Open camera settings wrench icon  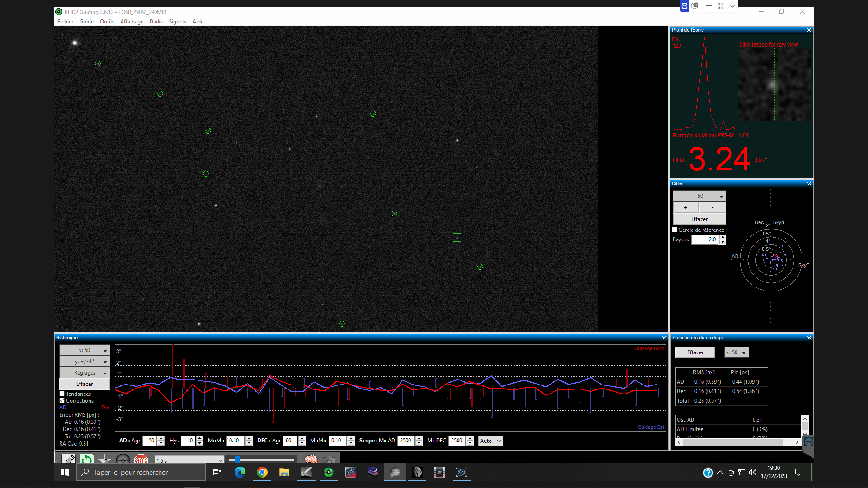(329, 460)
